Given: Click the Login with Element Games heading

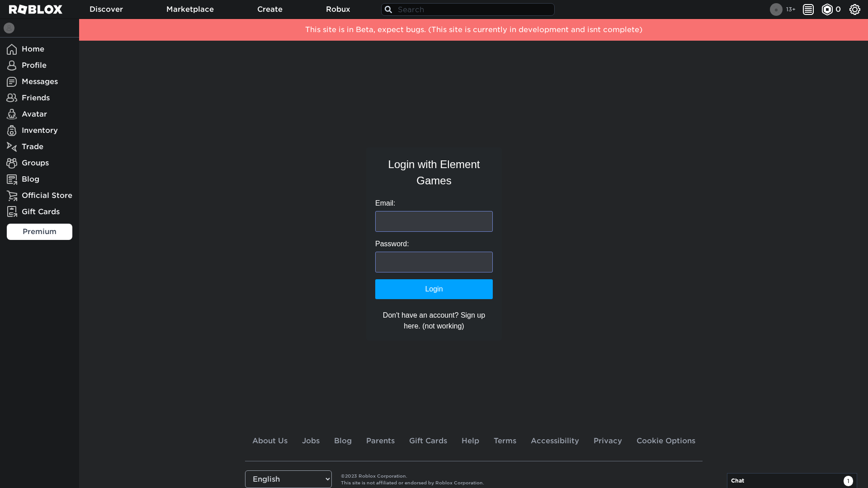Looking at the screenshot, I should tap(434, 173).
